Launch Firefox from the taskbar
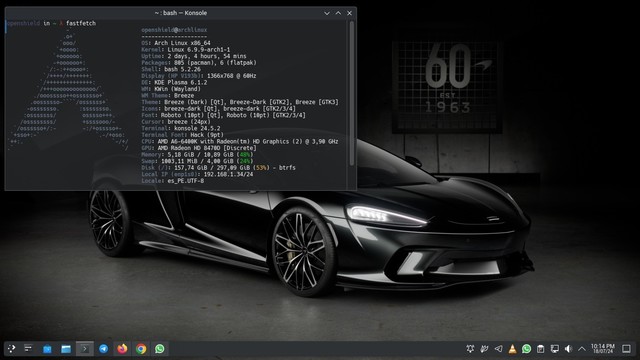 (122, 349)
